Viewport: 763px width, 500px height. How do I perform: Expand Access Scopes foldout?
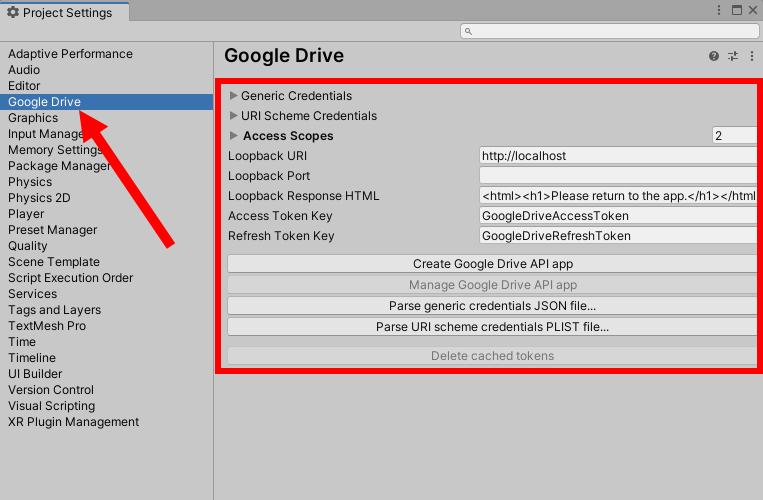click(x=234, y=135)
